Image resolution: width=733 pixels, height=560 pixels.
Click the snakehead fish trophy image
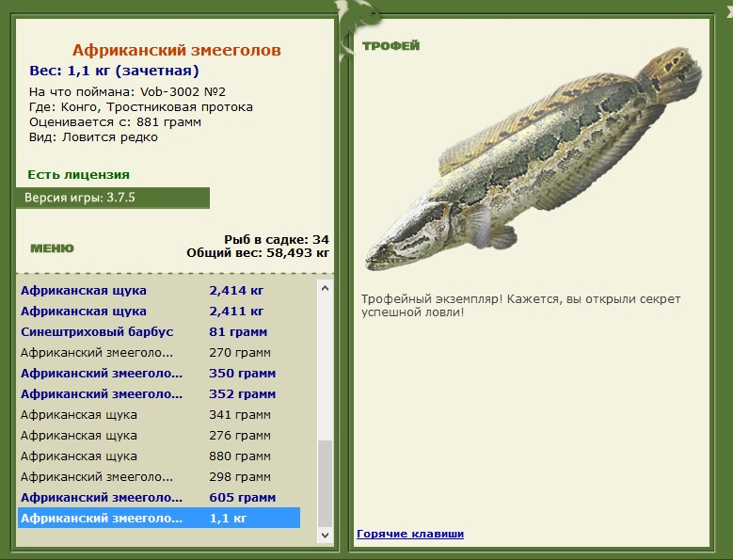pyautogui.click(x=534, y=159)
